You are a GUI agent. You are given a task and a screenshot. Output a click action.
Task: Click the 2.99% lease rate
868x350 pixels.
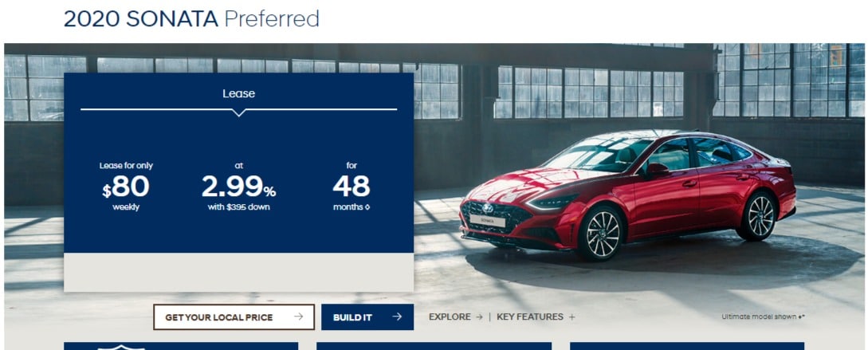coord(238,187)
